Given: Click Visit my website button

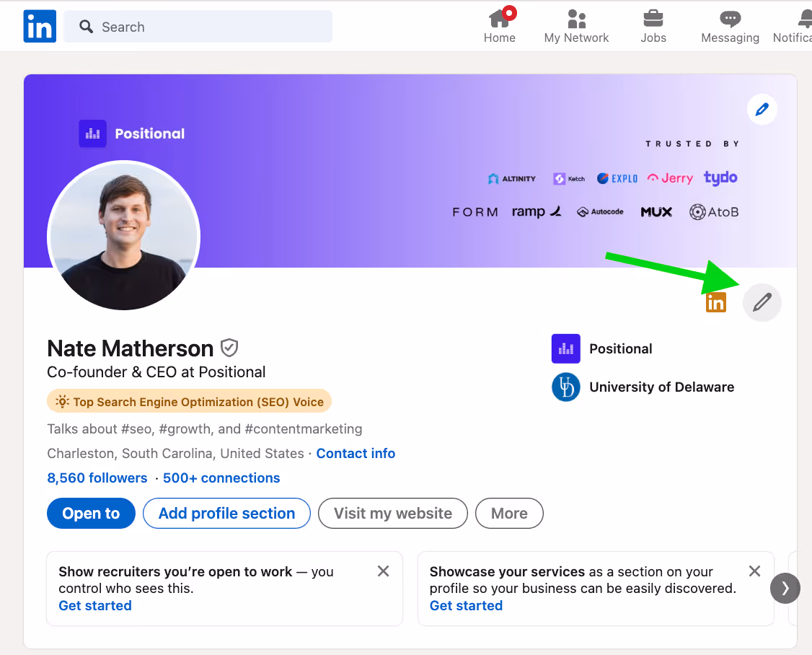Looking at the screenshot, I should click(392, 514).
